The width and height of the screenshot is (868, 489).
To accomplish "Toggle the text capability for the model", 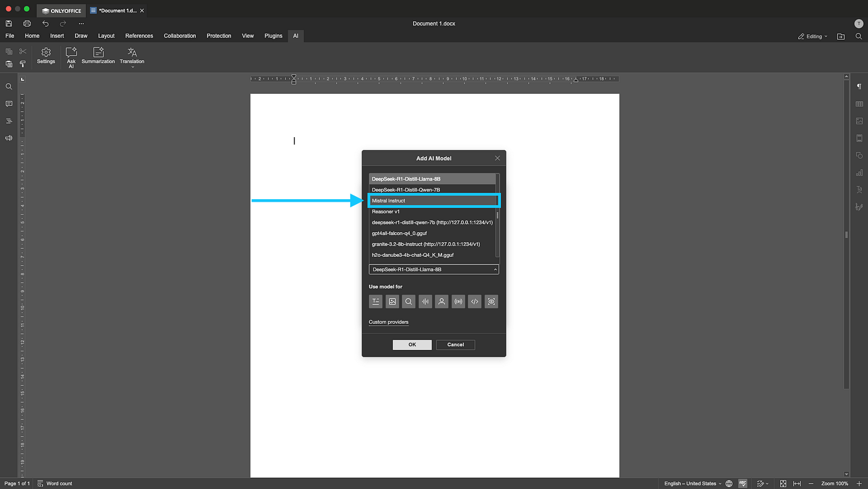I will pyautogui.click(x=376, y=302).
